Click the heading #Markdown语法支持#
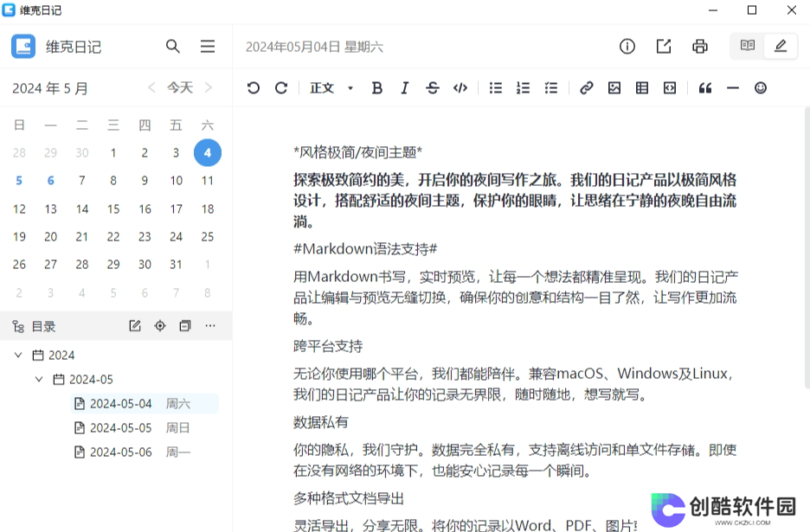Screen dimensions: 810x532 [365, 249]
